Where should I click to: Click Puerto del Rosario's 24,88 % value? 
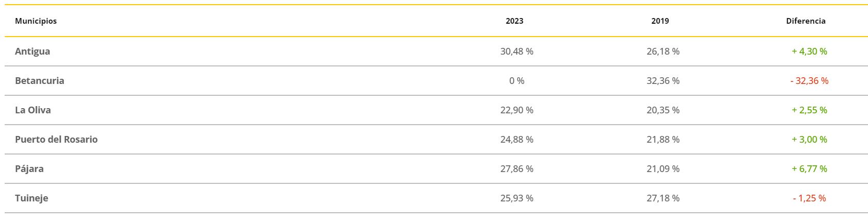(x=517, y=140)
